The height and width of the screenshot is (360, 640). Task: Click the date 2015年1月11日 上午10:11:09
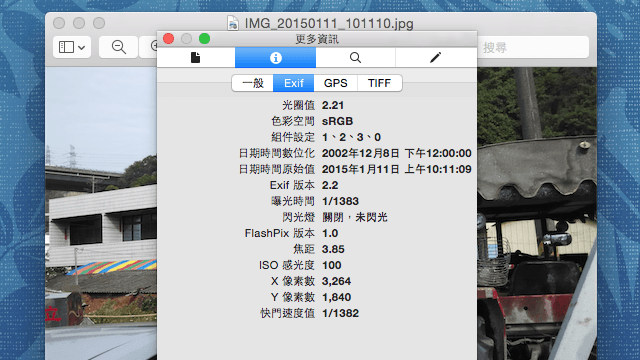point(396,169)
